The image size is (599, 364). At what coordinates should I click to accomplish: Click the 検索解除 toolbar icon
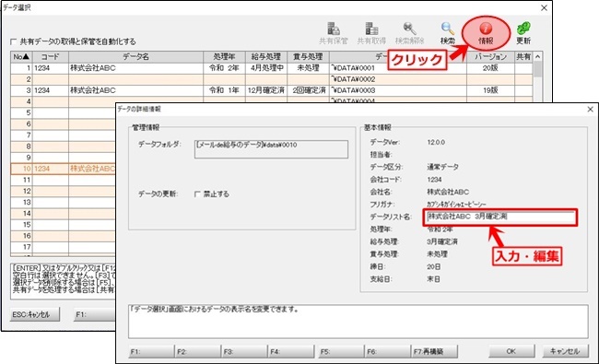pyautogui.click(x=409, y=33)
